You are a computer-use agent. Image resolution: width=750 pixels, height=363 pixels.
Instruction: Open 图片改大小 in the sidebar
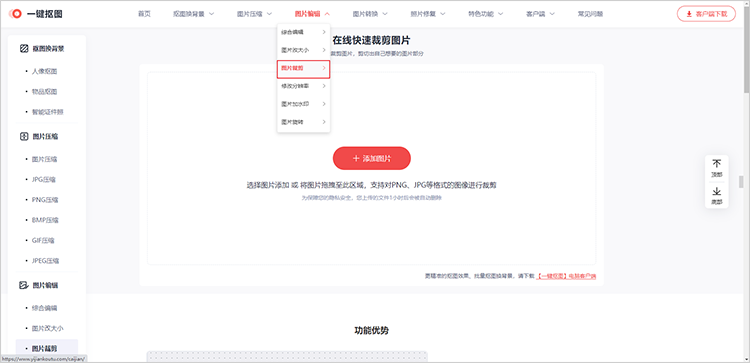point(48,329)
